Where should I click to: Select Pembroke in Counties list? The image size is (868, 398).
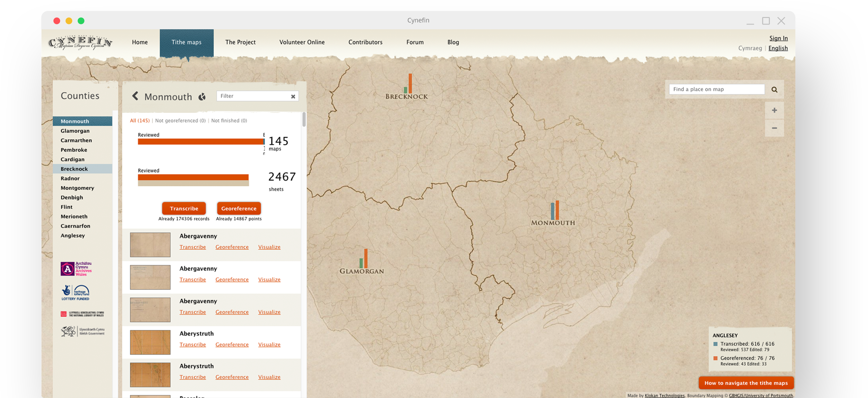click(x=83, y=149)
